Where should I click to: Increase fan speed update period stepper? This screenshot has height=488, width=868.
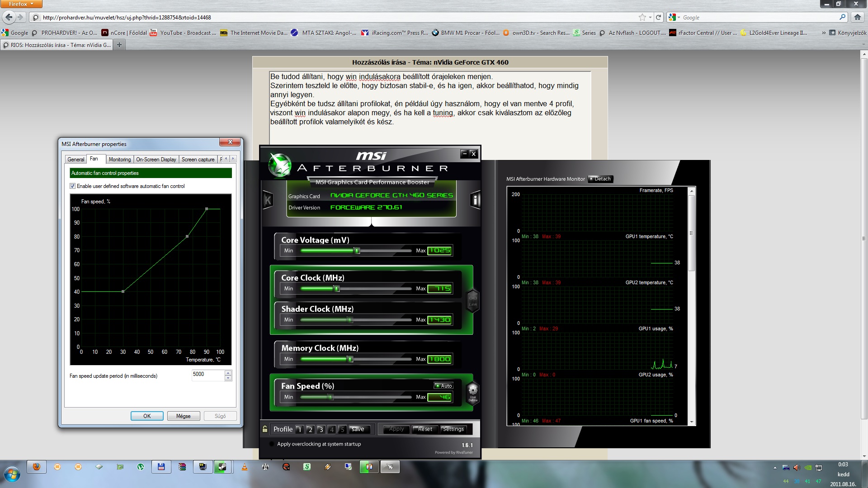[x=228, y=373]
